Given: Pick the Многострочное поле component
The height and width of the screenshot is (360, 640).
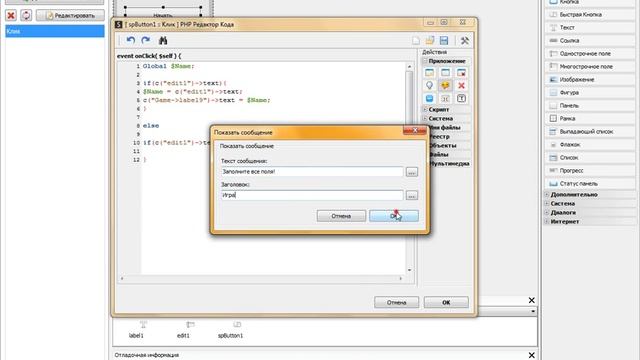Looking at the screenshot, I should click(590, 67).
